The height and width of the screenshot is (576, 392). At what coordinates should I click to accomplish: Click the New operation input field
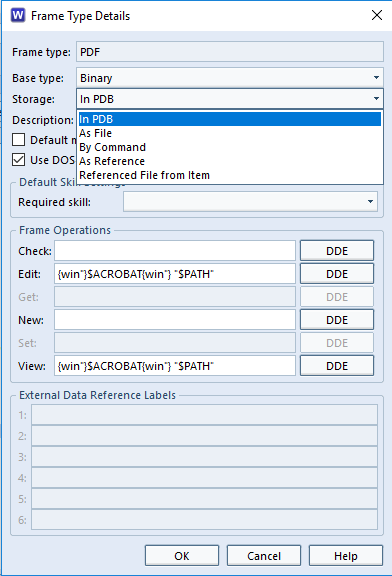pyautogui.click(x=175, y=320)
